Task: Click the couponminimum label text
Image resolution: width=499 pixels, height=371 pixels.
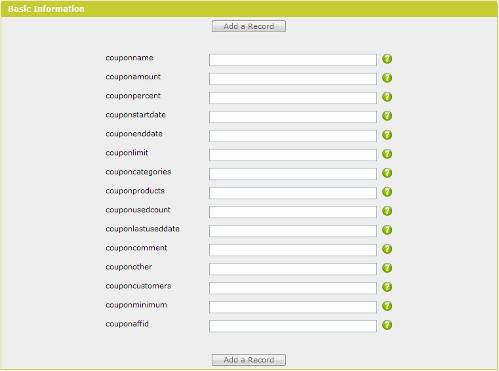Action: 136,305
